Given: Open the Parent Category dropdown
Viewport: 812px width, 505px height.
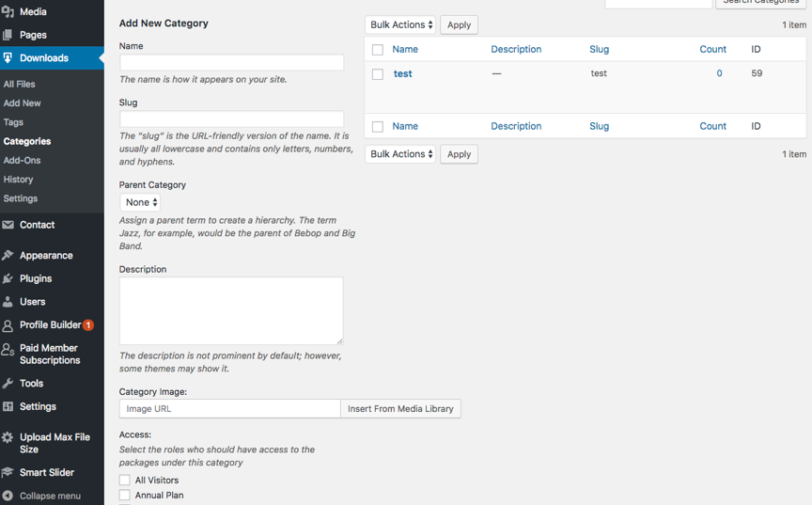Looking at the screenshot, I should [141, 202].
